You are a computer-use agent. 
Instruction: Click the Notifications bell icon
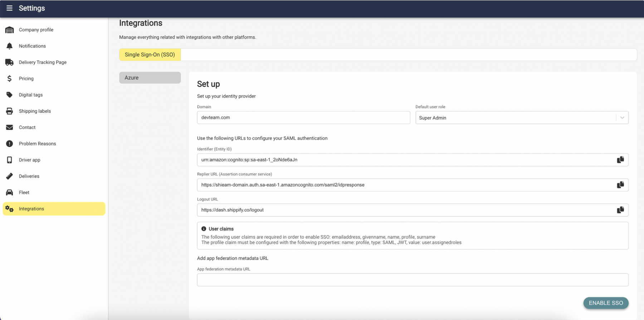[x=10, y=46]
